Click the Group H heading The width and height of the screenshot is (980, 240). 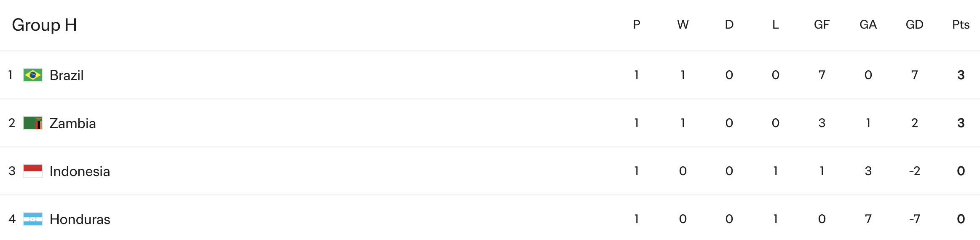(x=44, y=25)
